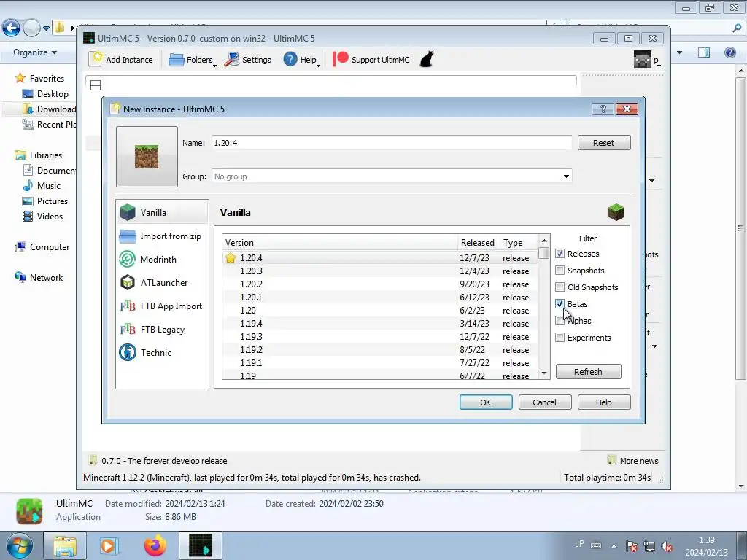Screen dimensions: 747x560
Task: Select version 1.20.1 row
Action: pos(380,297)
